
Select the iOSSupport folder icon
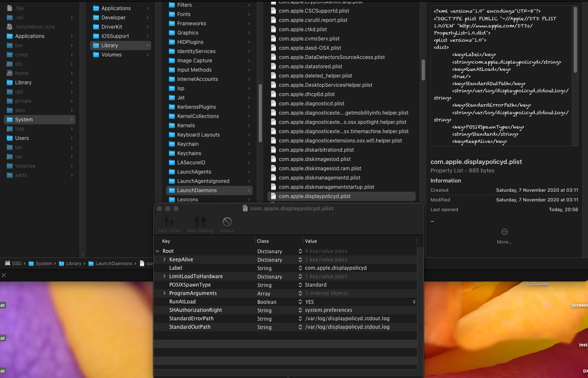(x=96, y=36)
